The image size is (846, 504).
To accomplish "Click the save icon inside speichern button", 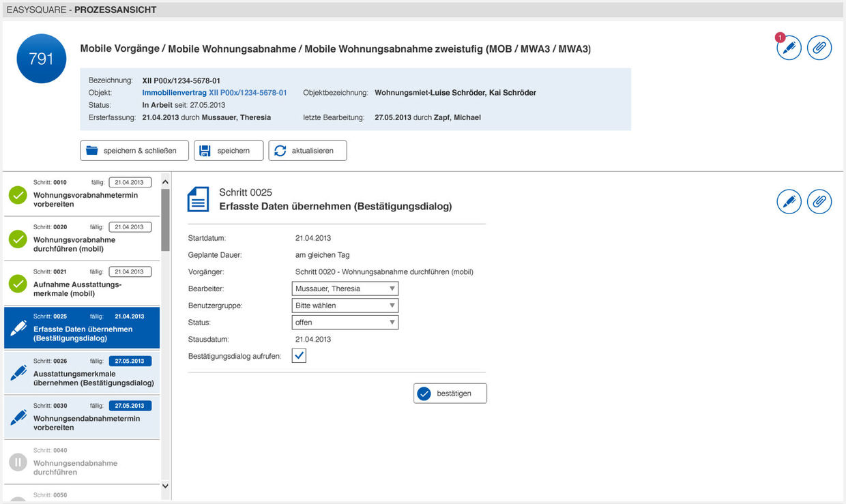I will [x=205, y=150].
